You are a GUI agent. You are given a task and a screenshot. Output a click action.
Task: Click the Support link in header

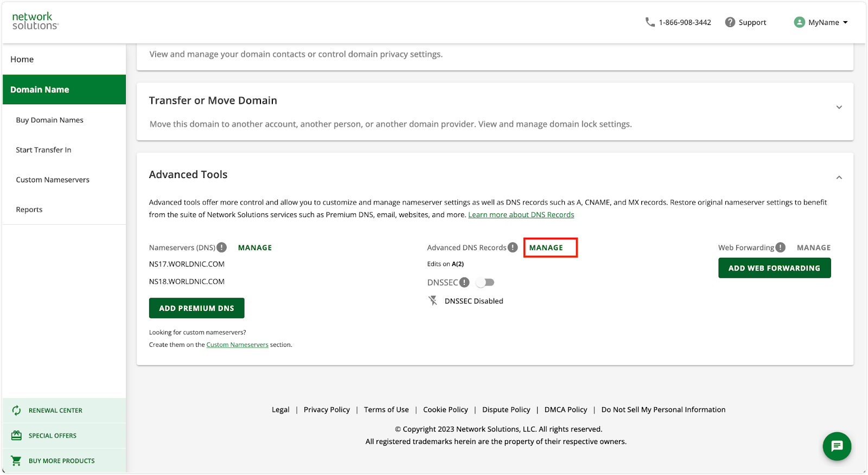pos(752,22)
